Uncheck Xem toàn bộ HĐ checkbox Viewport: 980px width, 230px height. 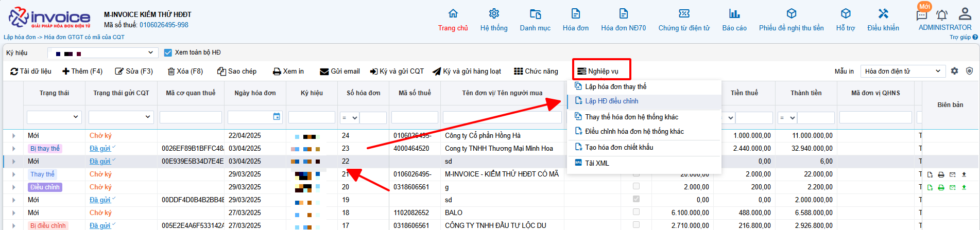coord(168,52)
